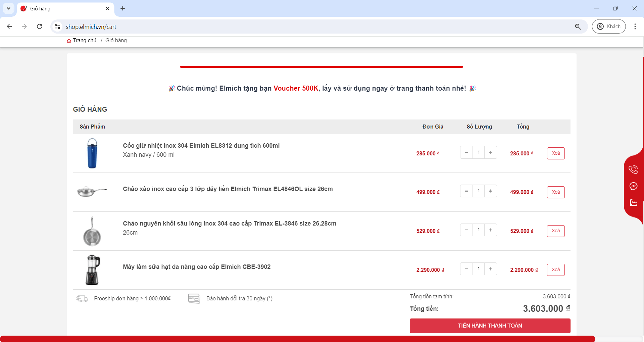The image size is (644, 342).
Task: Open the Messenger chat icon
Action: click(633, 186)
